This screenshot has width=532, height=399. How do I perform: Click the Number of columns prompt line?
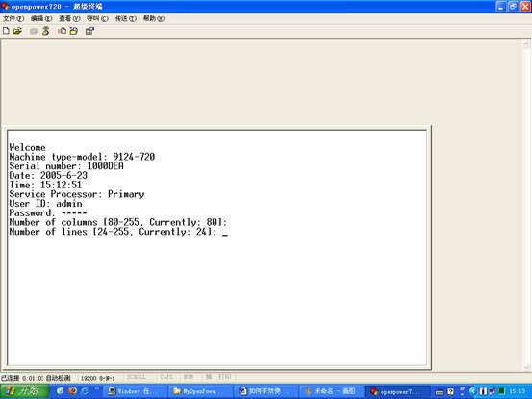coord(118,222)
